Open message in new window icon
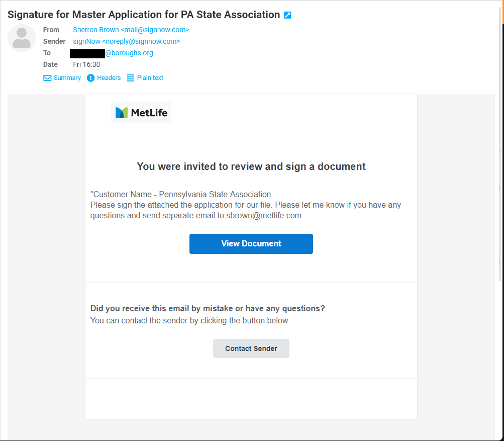 [x=288, y=15]
